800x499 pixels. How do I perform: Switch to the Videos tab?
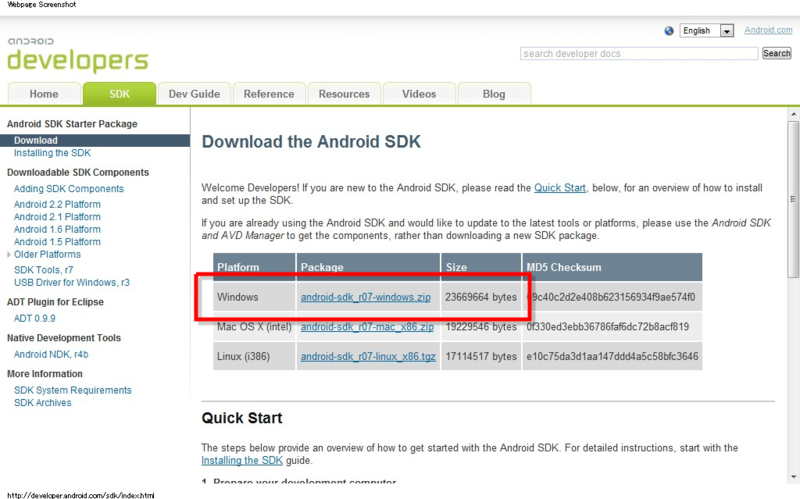coord(419,94)
